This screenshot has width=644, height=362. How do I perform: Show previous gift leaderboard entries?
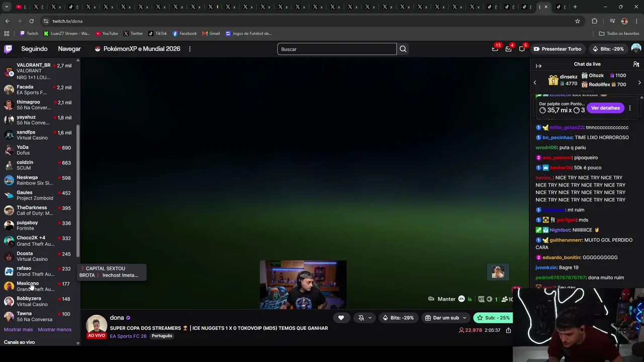(535, 82)
